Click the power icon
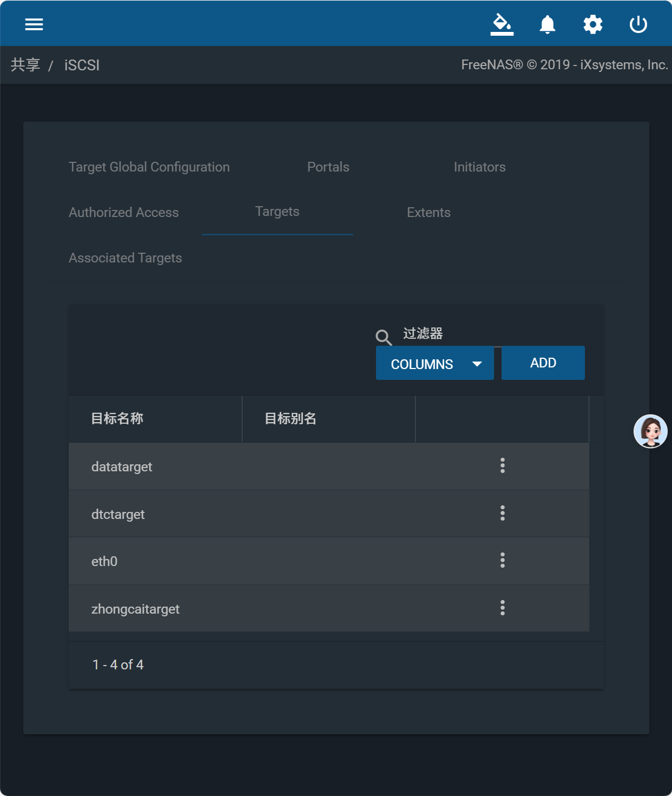Screen dimensions: 672x796 tap(638, 24)
